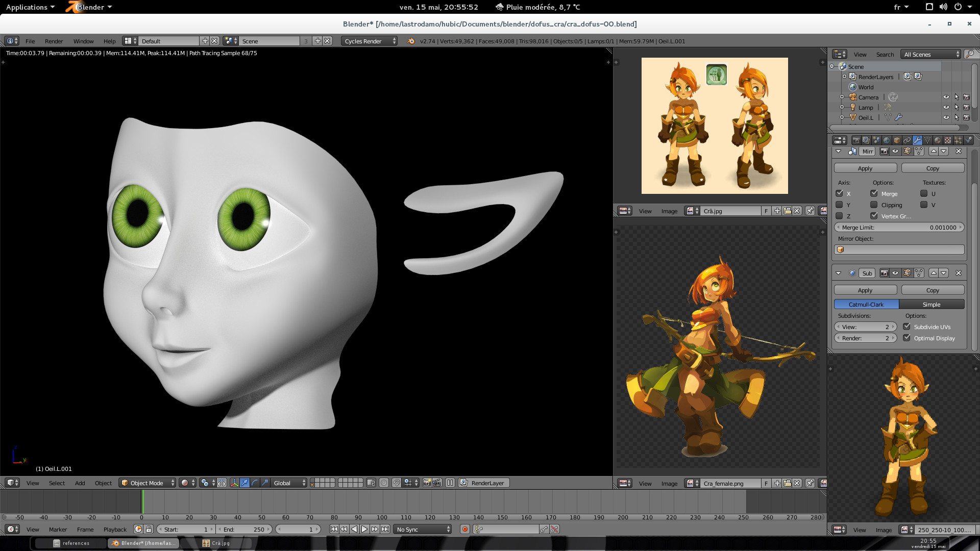Open the File menu
The image size is (980, 551).
30,41
